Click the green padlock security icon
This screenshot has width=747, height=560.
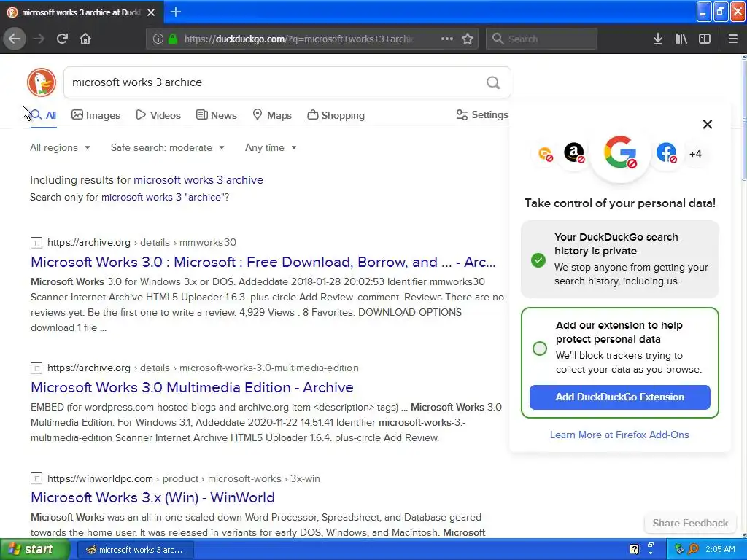[x=173, y=39]
